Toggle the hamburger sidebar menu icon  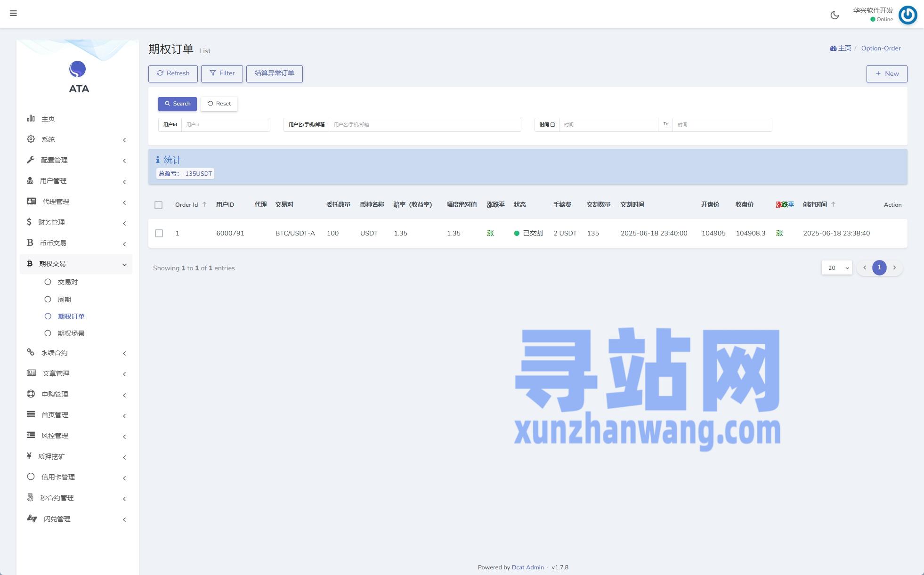pos(13,13)
